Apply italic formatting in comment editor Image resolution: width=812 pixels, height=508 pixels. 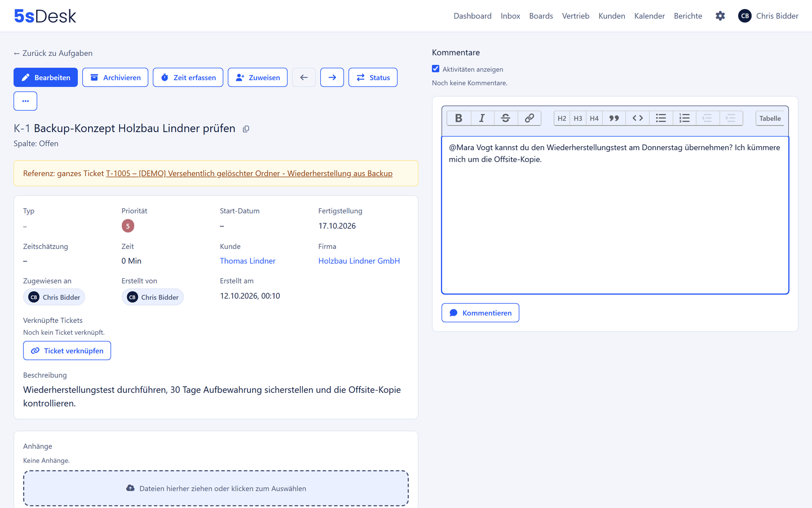(482, 118)
